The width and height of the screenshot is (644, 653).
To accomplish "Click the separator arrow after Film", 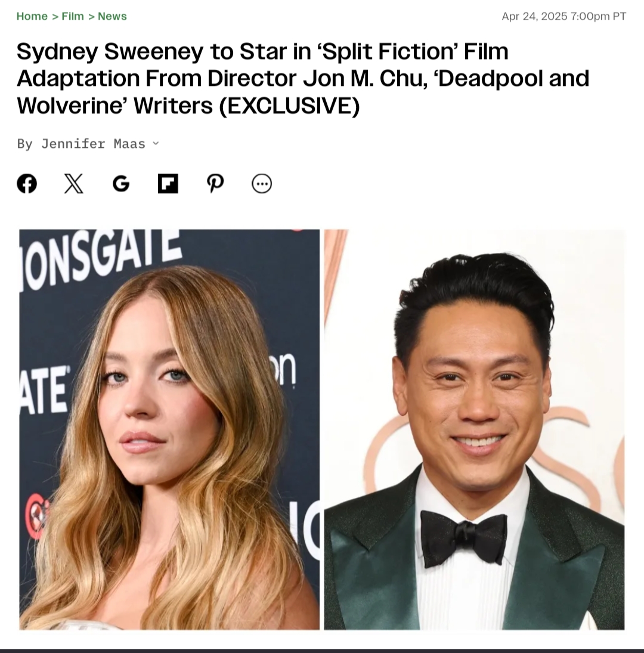I will click(91, 17).
